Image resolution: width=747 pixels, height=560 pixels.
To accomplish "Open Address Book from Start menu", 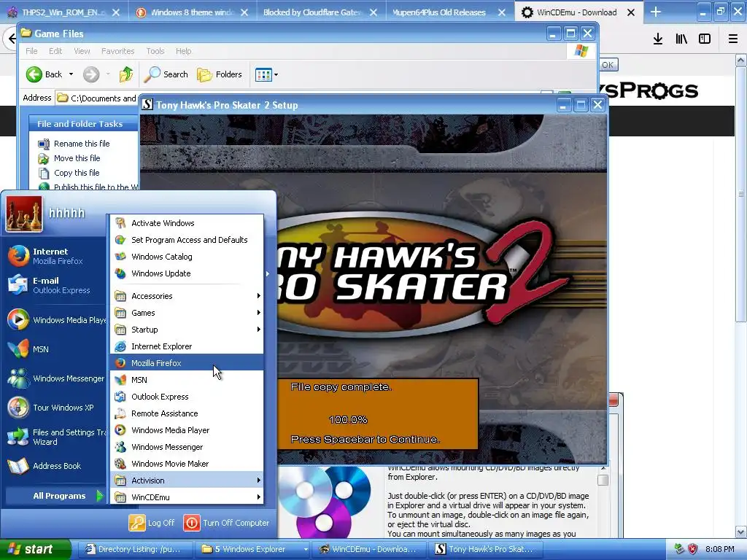I will coord(55,466).
